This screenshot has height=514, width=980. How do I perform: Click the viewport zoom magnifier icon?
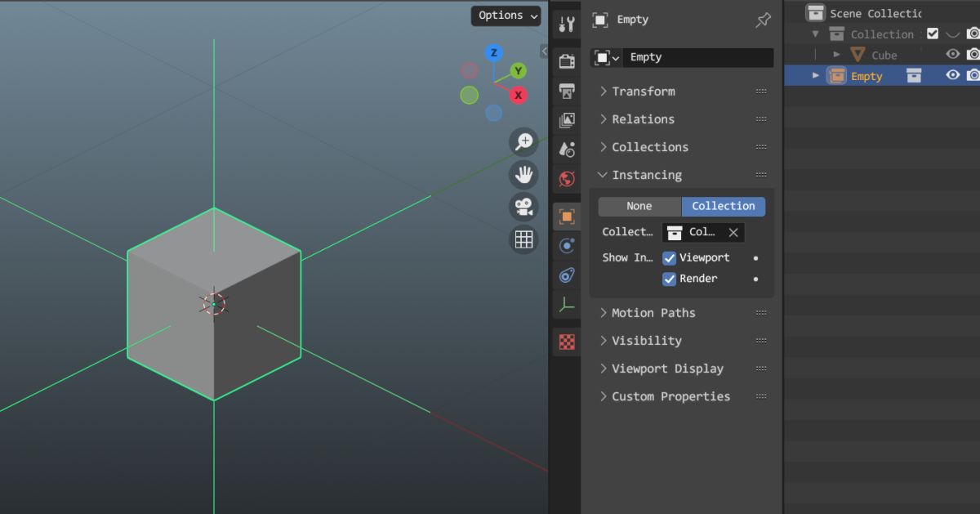point(523,142)
